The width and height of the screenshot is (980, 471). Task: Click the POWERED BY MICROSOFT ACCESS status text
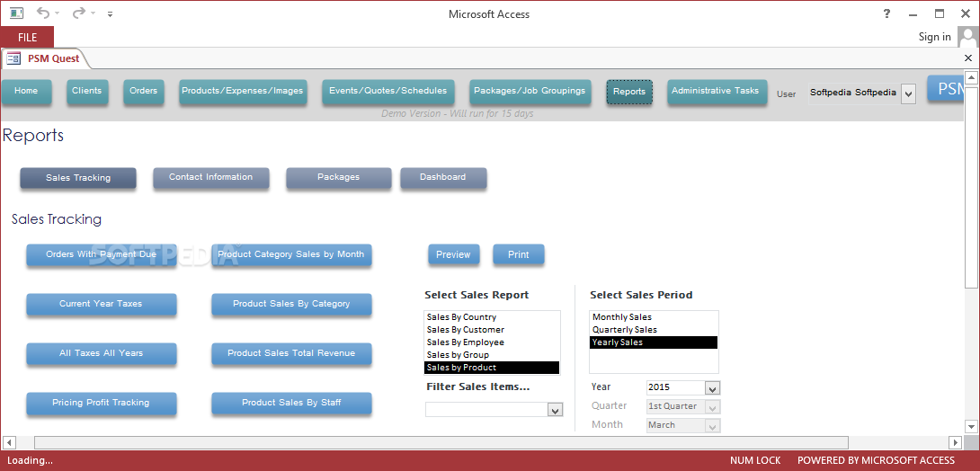pos(876,461)
